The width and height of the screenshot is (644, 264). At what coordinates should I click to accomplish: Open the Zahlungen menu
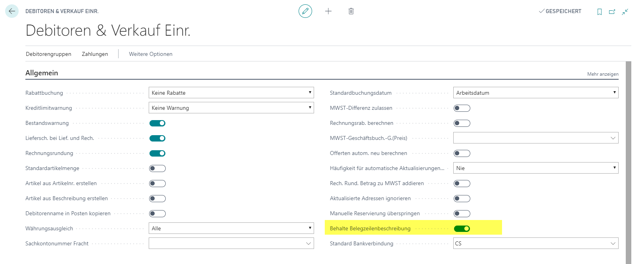tap(95, 54)
